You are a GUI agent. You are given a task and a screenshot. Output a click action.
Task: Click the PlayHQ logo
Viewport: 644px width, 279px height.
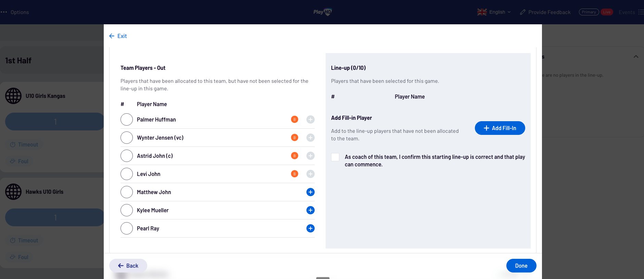323,12
